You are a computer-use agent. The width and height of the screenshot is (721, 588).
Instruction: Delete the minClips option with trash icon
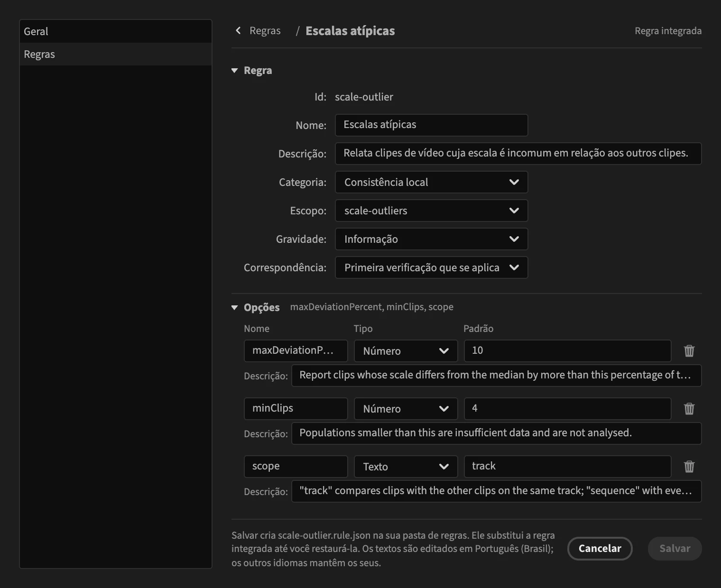[x=689, y=409]
